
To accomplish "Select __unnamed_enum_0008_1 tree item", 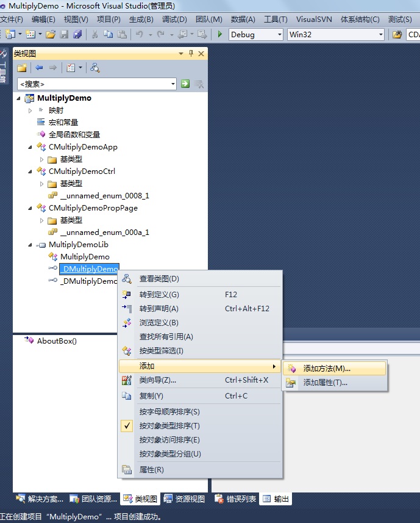I will (105, 196).
